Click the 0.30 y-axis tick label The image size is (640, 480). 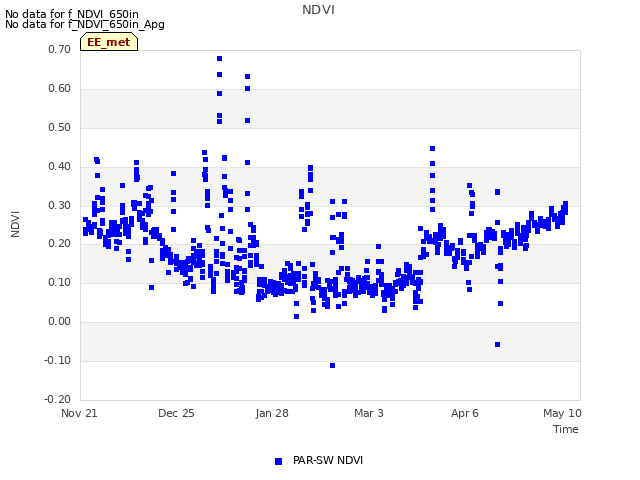click(60, 205)
